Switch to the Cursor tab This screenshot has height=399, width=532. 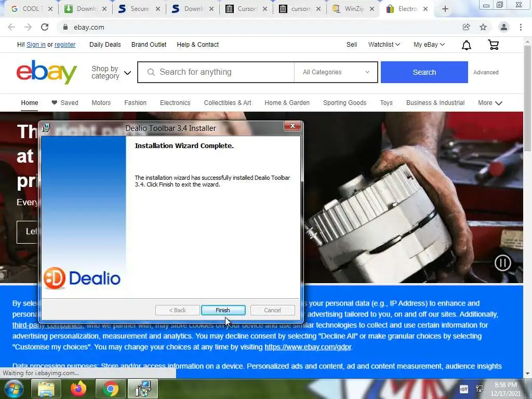246,9
